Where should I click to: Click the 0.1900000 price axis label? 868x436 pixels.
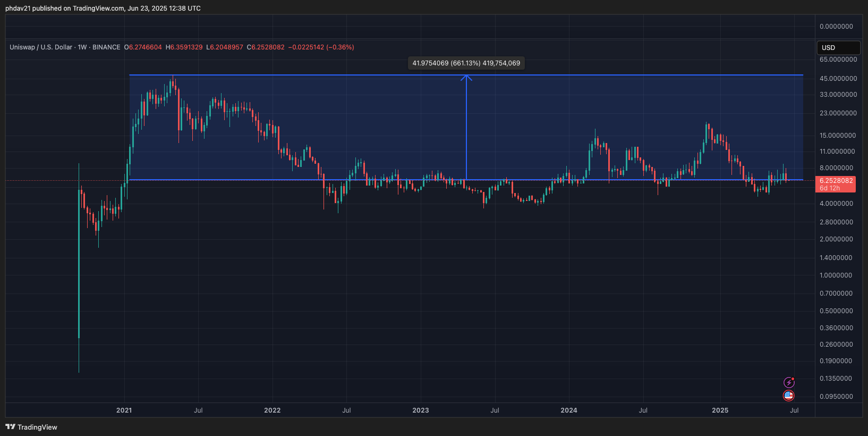tap(837, 361)
